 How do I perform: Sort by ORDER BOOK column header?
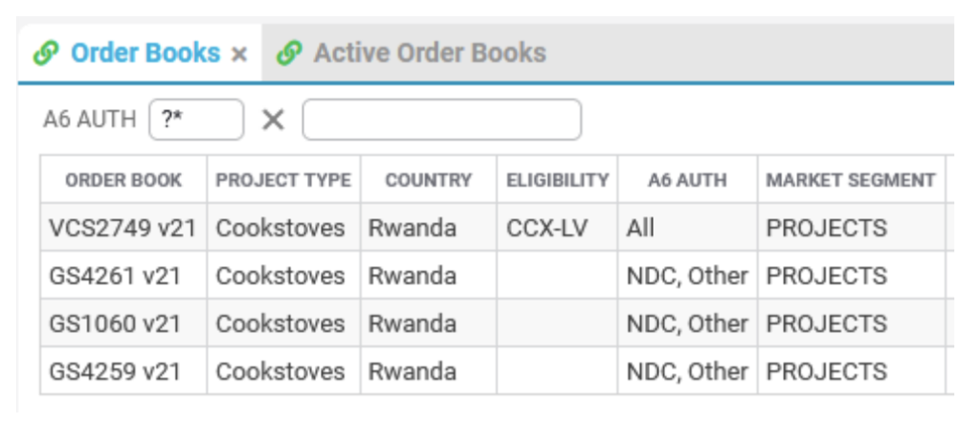coord(123,180)
